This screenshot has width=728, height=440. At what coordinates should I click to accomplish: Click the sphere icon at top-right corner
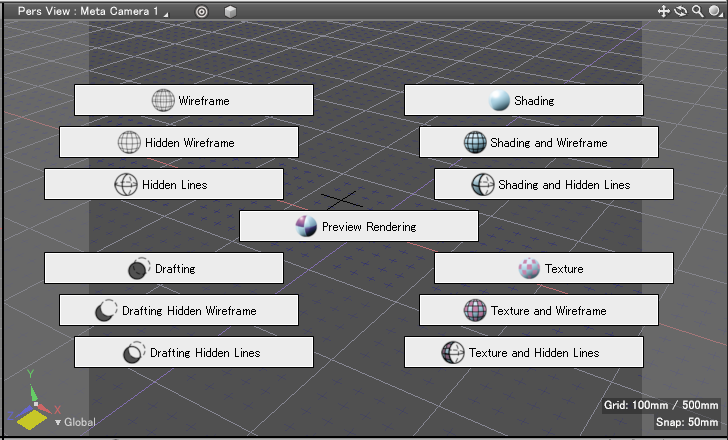pos(715,11)
